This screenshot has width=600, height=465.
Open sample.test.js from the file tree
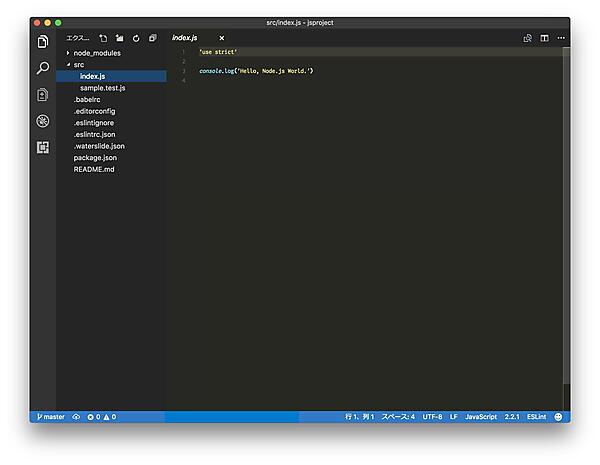[102, 88]
